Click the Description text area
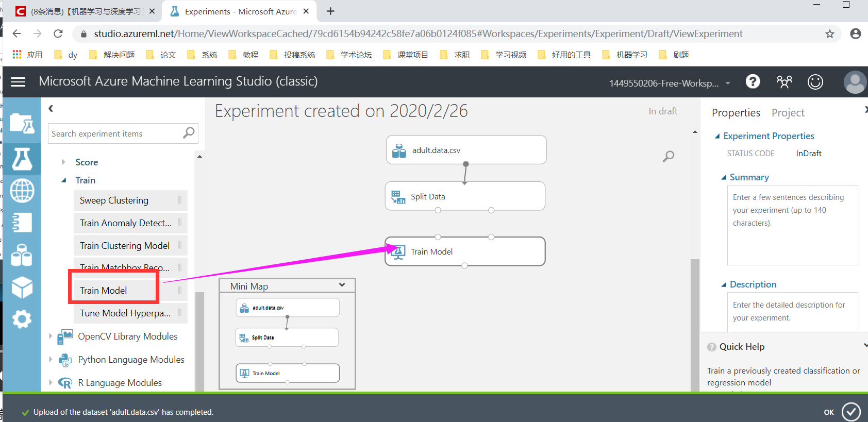Viewport: 868px width, 422px height. [792, 312]
